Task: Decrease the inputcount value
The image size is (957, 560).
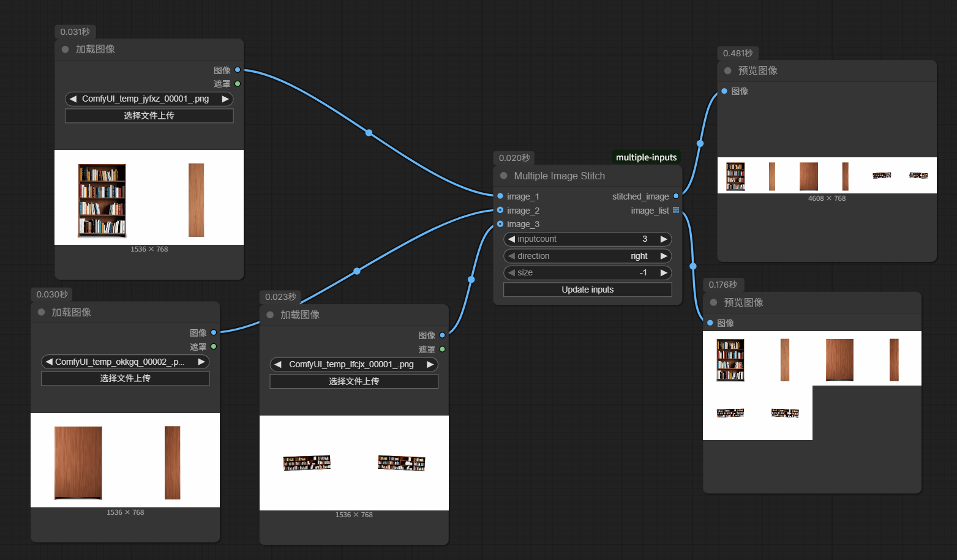Action: coord(511,239)
